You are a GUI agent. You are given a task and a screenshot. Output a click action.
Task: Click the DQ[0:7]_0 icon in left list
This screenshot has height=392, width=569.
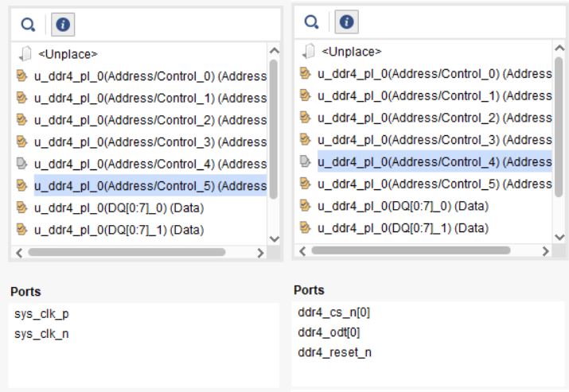(x=23, y=208)
